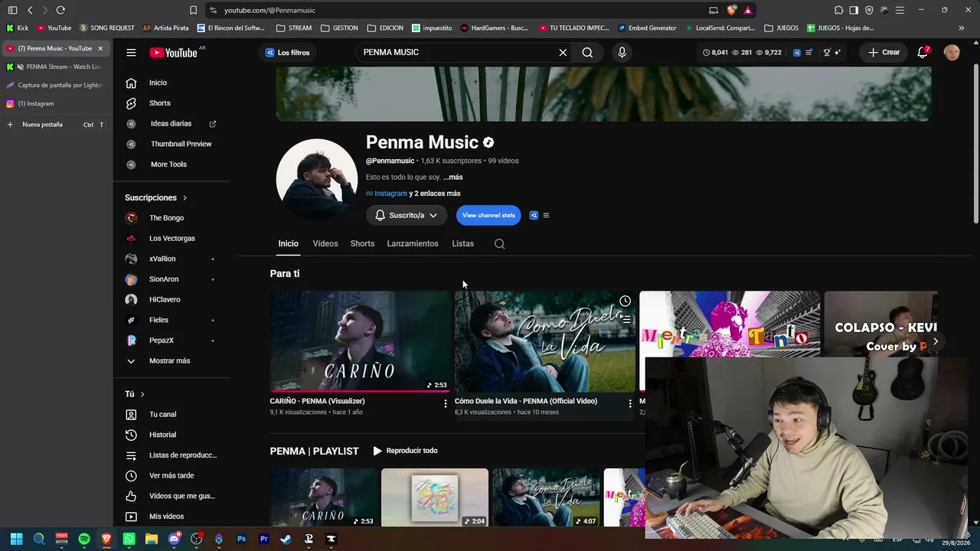Click the address bar URL
This screenshot has height=551, width=980.
[x=269, y=10]
